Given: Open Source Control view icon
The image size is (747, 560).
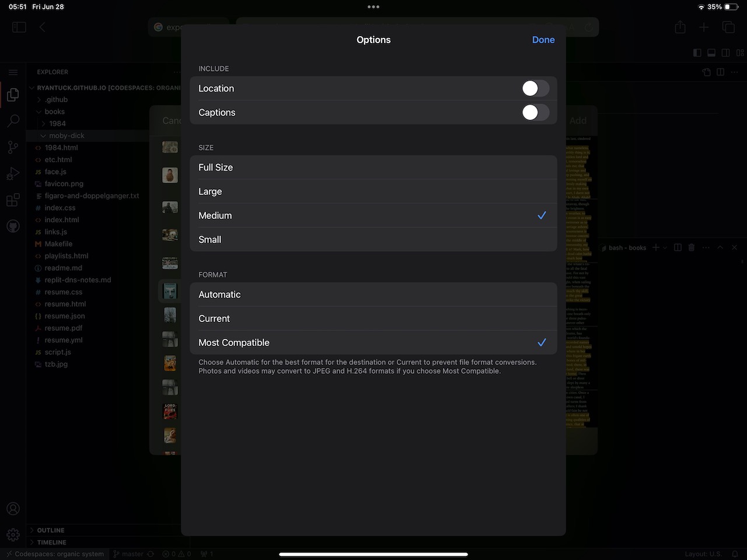Looking at the screenshot, I should click(13, 147).
